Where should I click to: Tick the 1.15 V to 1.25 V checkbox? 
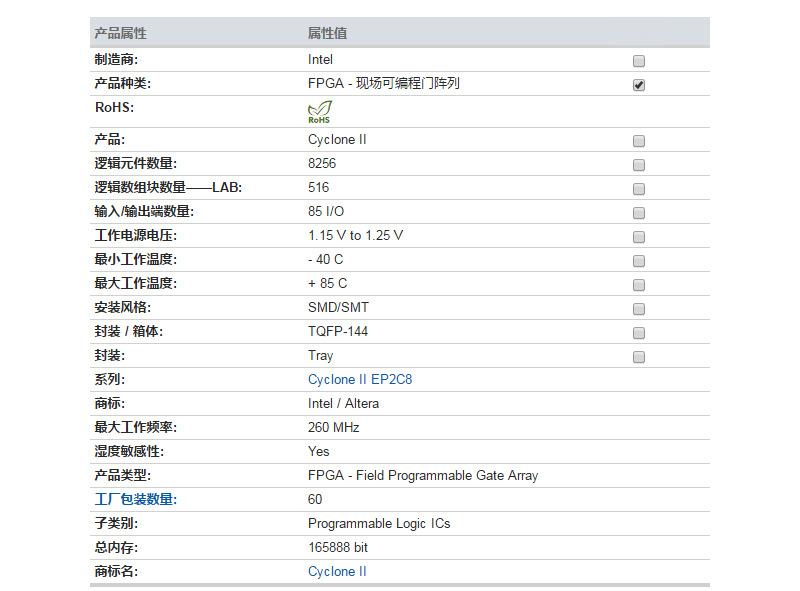tap(639, 237)
